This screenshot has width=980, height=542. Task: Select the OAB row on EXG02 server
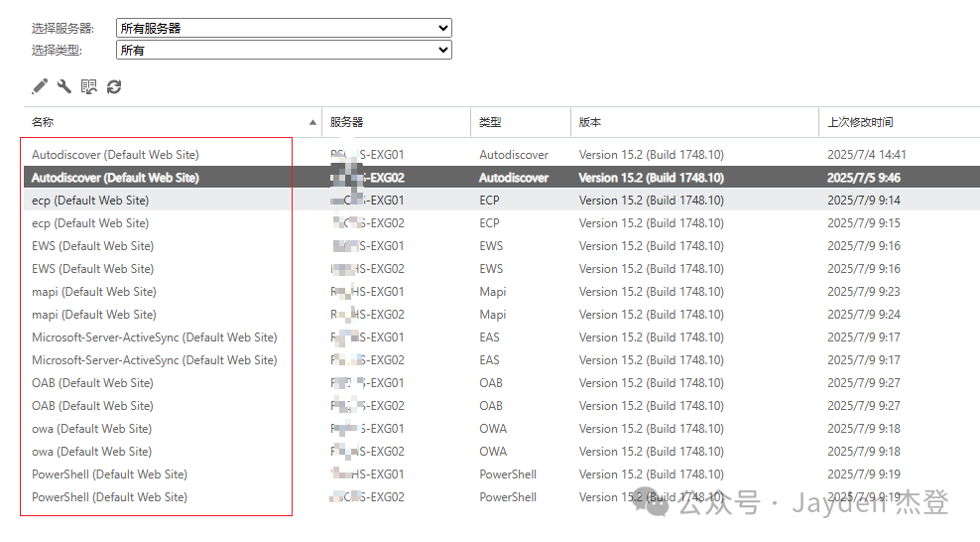point(92,406)
